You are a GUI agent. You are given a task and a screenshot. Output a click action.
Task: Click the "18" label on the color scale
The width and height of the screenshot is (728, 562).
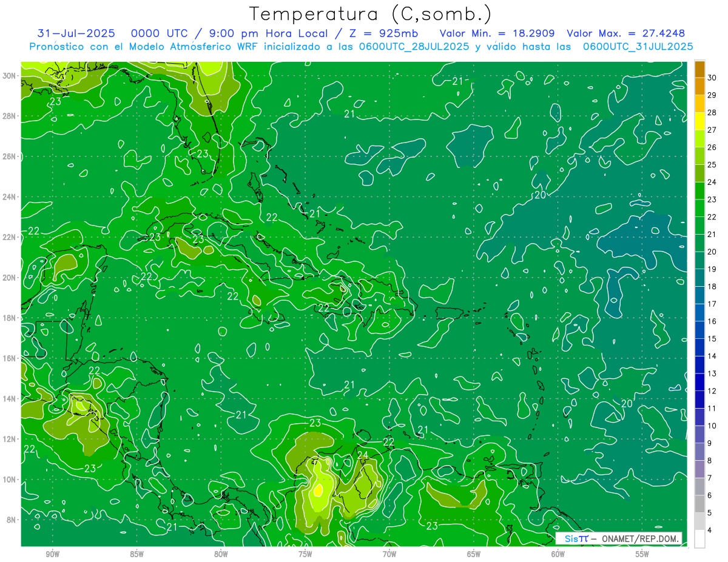712,286
